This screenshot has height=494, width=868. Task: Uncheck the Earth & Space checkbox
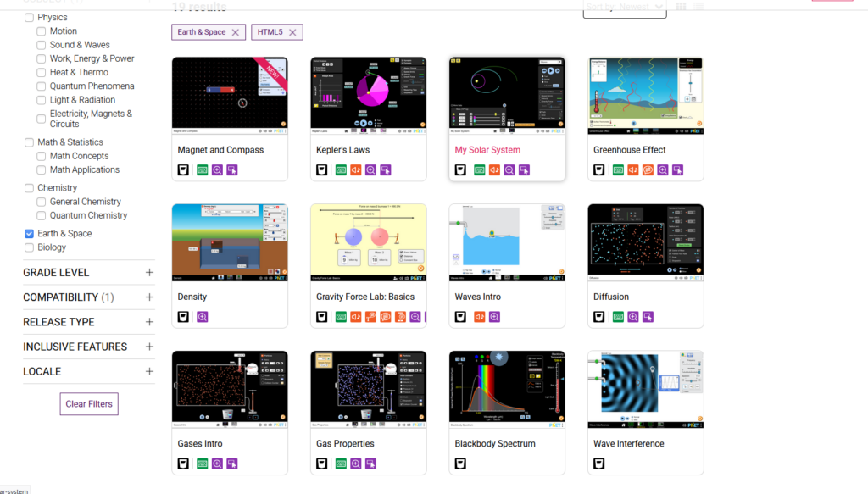(30, 234)
